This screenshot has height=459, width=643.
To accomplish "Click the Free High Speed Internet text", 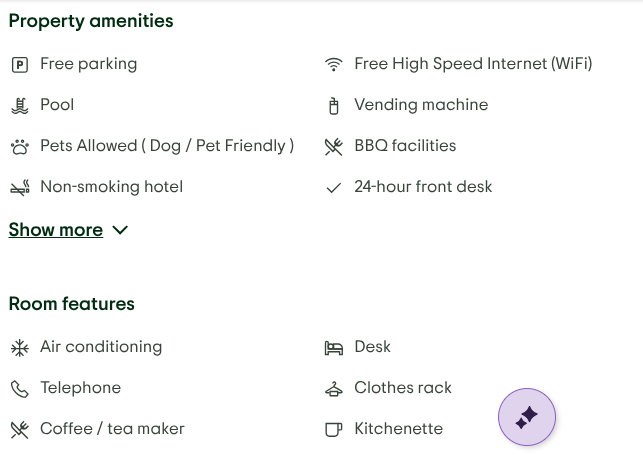I will click(x=473, y=64).
